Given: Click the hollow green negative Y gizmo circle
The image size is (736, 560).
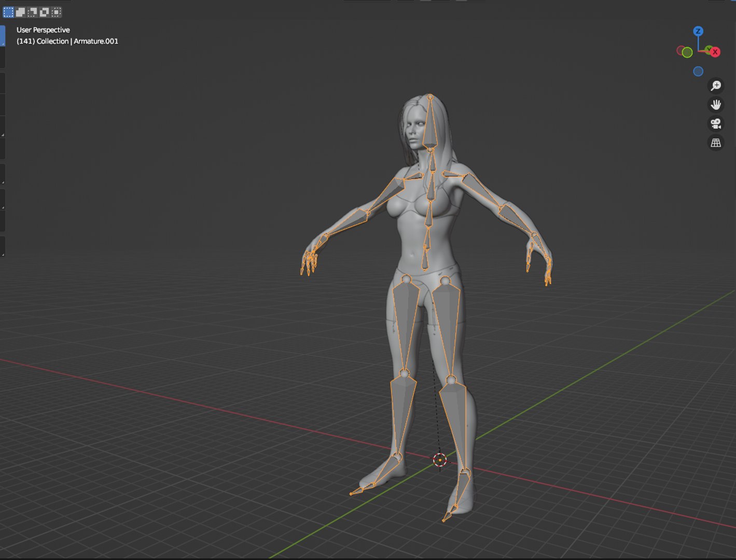Looking at the screenshot, I should click(687, 52).
